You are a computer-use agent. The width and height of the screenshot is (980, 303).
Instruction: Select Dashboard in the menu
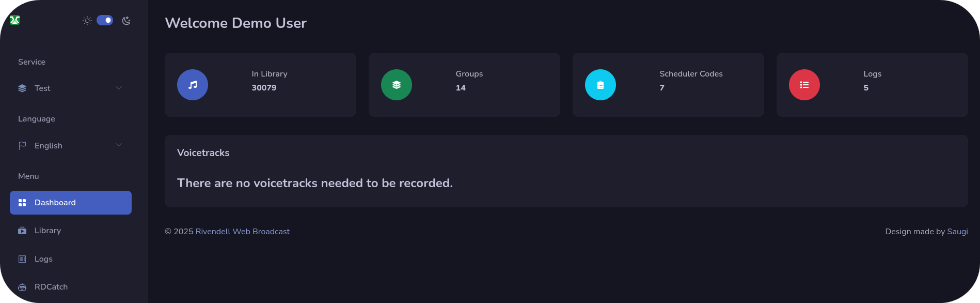tap(71, 203)
